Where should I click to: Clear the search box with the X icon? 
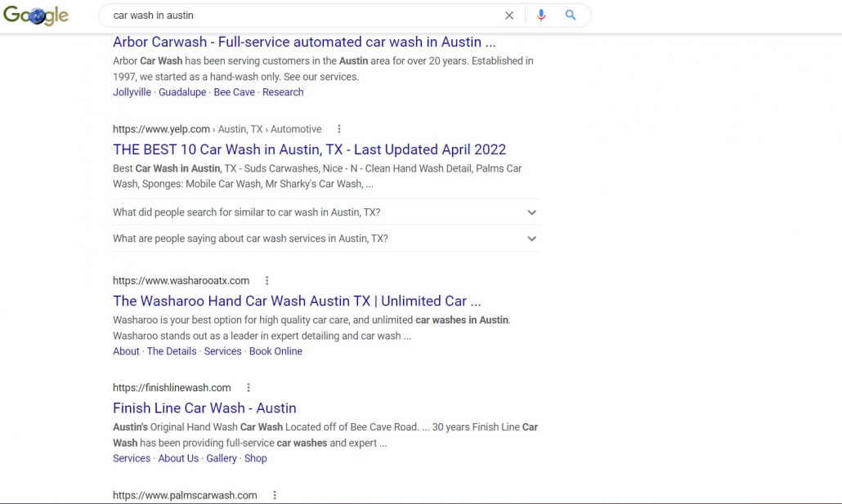click(x=509, y=16)
